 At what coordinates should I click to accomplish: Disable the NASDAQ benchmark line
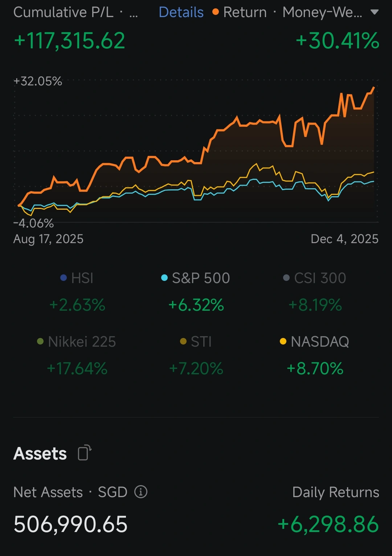[x=315, y=355]
